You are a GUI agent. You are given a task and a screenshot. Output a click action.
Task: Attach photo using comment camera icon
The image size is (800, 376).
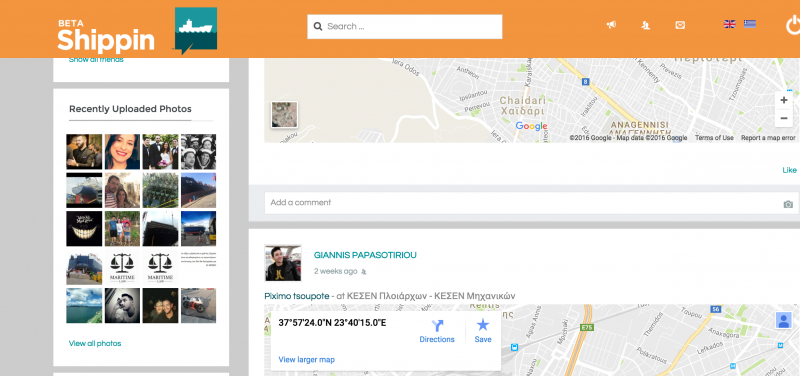[x=788, y=204]
